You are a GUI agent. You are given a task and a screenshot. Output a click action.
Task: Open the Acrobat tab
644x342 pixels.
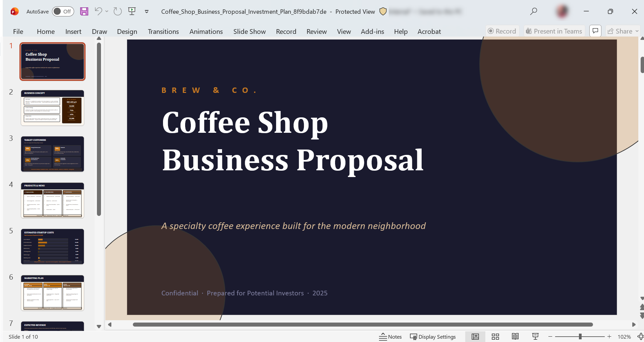(x=429, y=32)
